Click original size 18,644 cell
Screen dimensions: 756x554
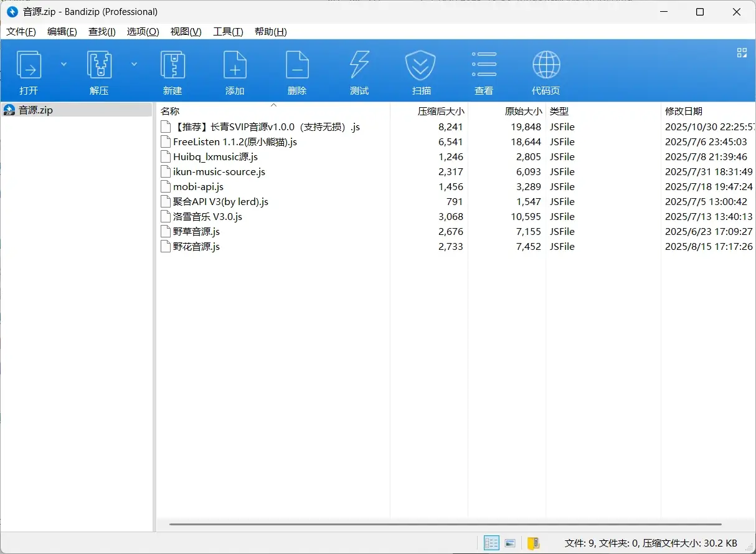click(x=526, y=141)
